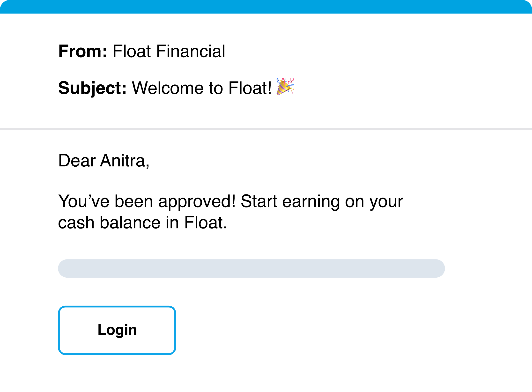Select the bold "Subject:" label
532x392 pixels.
[x=92, y=88]
